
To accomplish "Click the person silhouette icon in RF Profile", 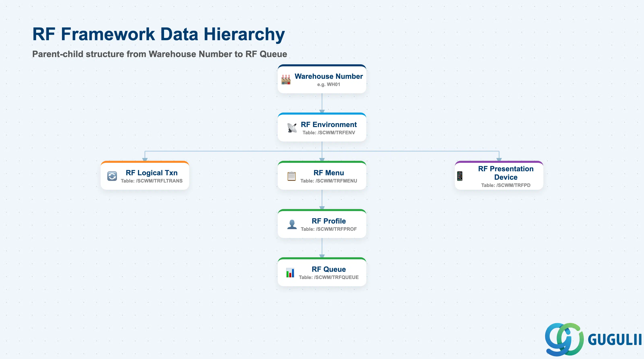I will tap(292, 224).
